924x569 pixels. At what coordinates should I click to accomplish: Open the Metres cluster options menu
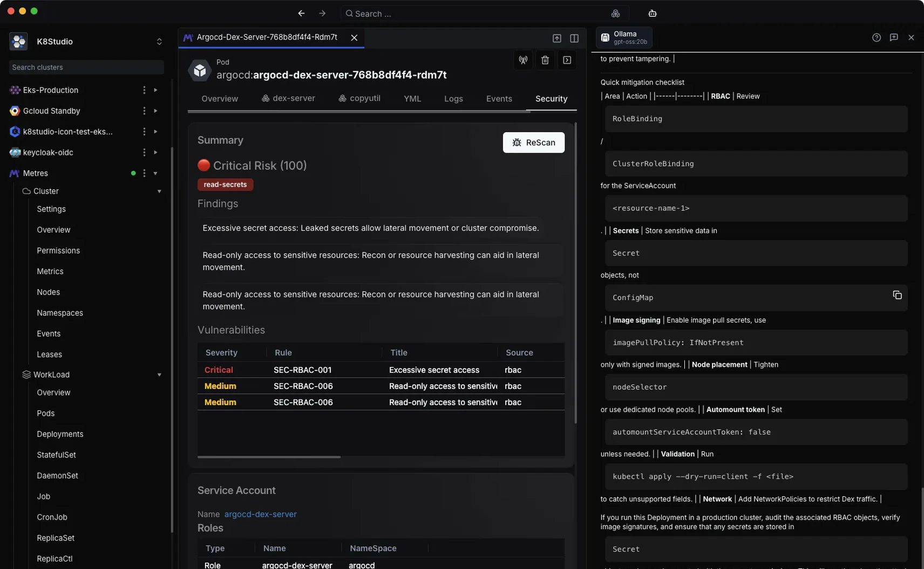[144, 173]
